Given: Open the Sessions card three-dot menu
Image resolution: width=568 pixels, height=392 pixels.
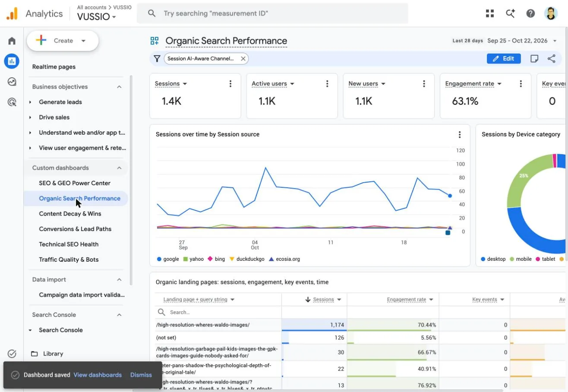Looking at the screenshot, I should [x=230, y=84].
